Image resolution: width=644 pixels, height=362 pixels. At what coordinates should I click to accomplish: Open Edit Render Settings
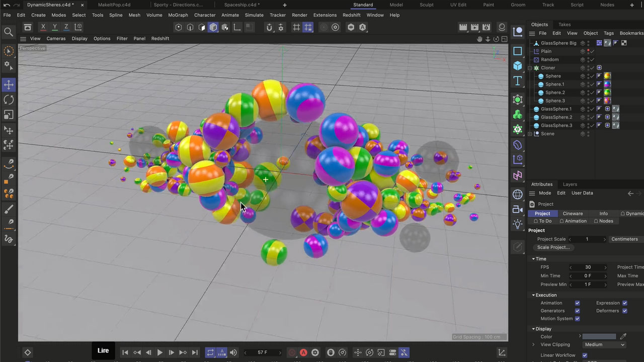tap(486, 27)
